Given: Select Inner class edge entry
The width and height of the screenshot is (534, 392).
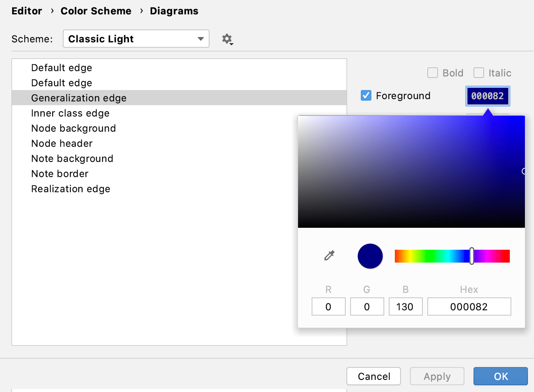Looking at the screenshot, I should [70, 113].
